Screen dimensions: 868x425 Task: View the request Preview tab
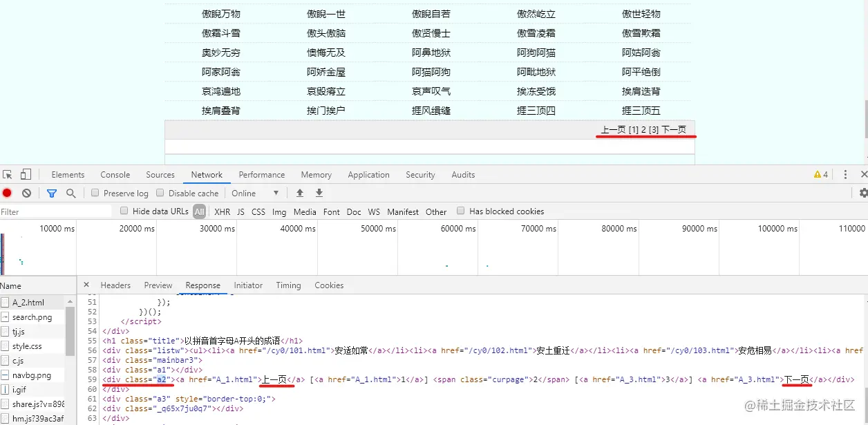[x=158, y=285]
